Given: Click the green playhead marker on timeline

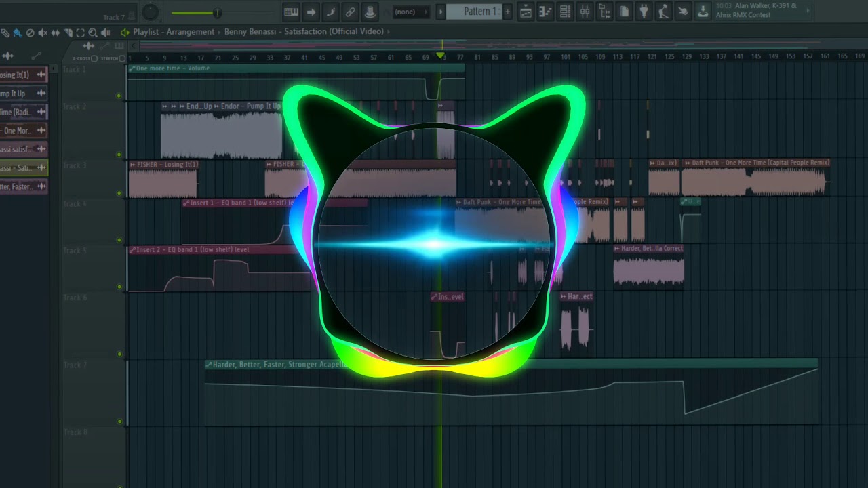Looking at the screenshot, I should point(440,56).
